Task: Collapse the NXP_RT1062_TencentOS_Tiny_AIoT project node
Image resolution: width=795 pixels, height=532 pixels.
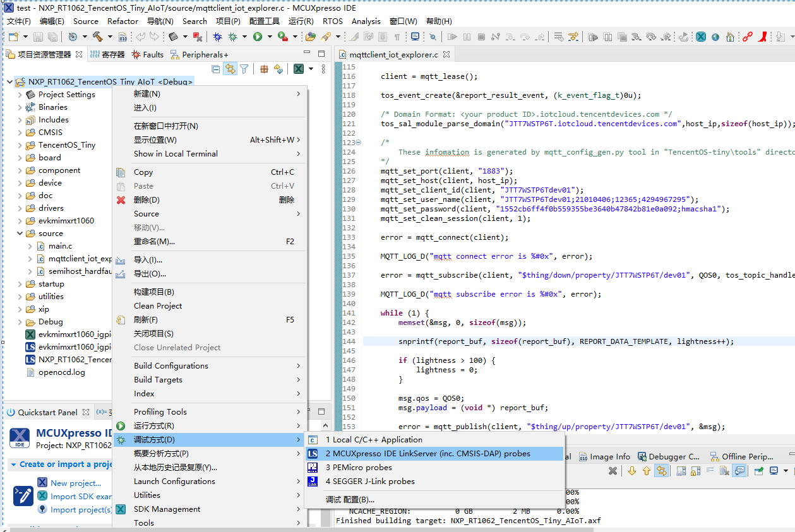Action: coord(9,82)
